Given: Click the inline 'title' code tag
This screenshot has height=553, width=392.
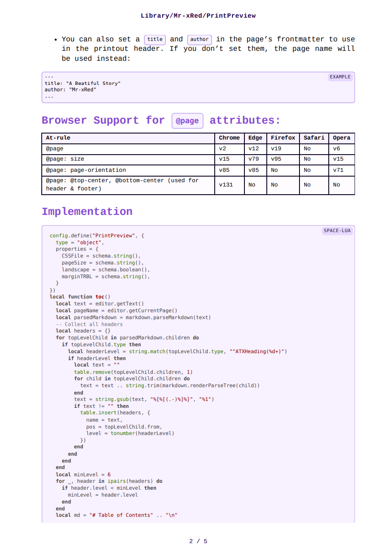Looking at the screenshot, I should 155,40.
